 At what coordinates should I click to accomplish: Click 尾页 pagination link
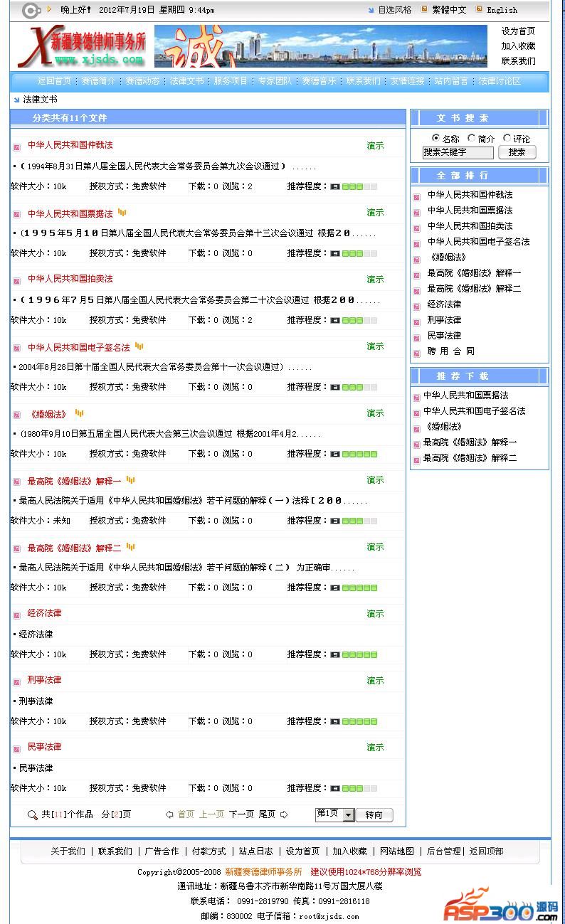[x=267, y=814]
